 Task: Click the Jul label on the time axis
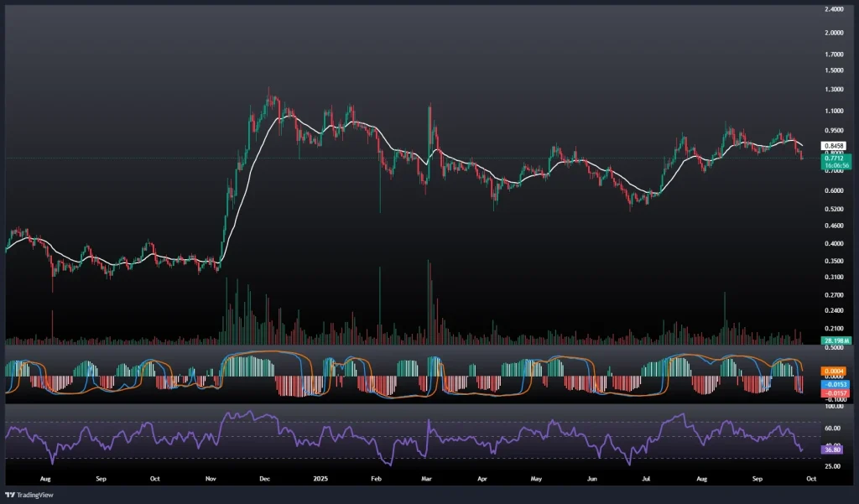(646, 479)
